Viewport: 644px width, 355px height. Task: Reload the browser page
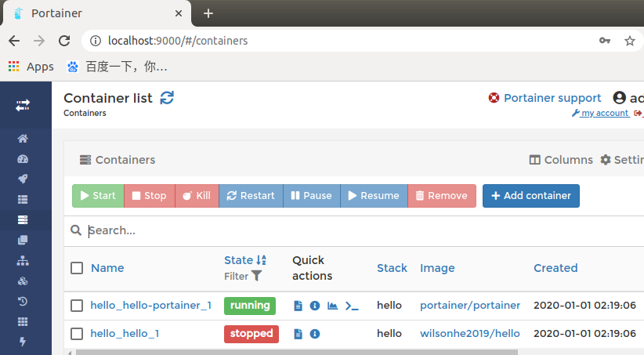coord(64,41)
